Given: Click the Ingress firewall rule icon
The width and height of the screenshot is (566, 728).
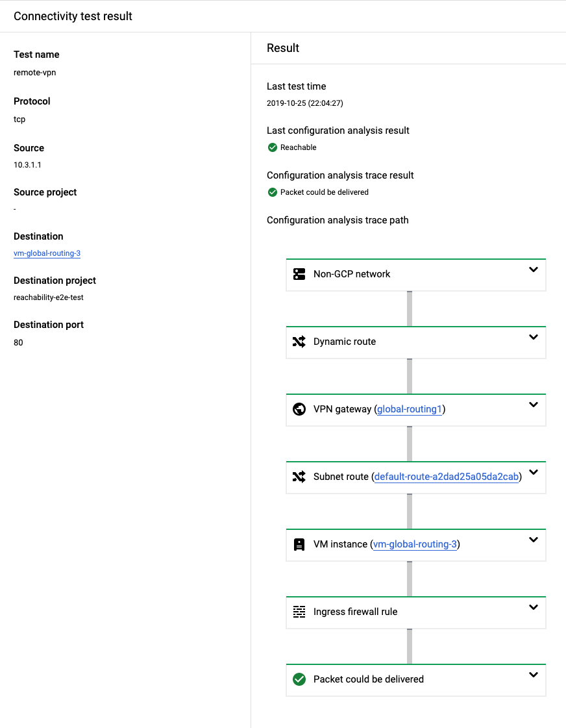Looking at the screenshot, I should pyautogui.click(x=299, y=612).
